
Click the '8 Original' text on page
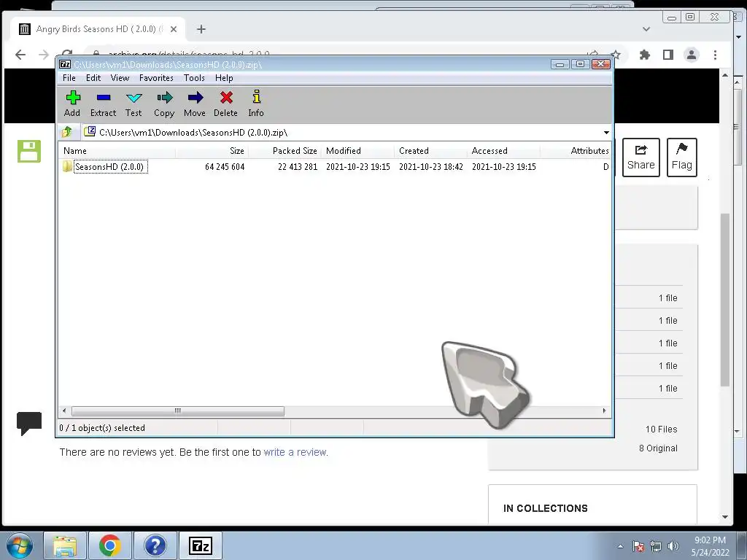[658, 448]
